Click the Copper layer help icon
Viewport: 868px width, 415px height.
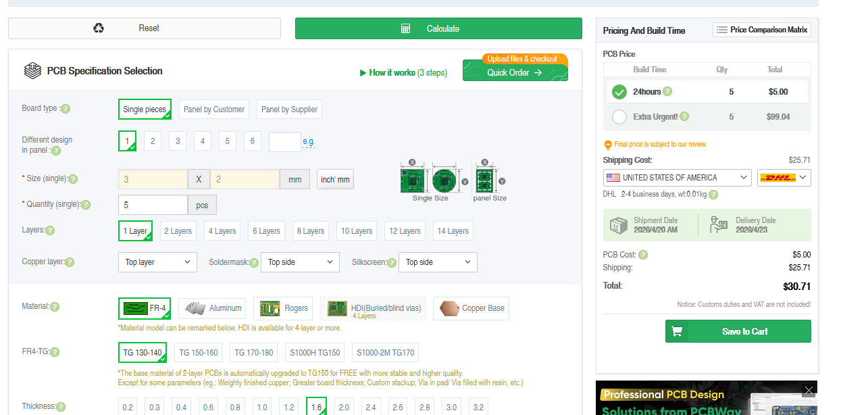click(70, 262)
